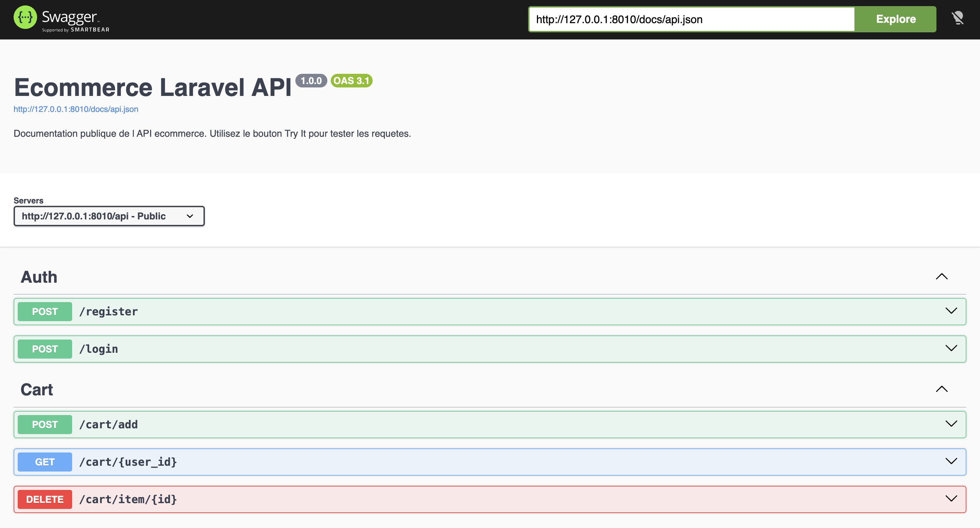Toggle dark mode lightbulb icon

(x=958, y=18)
